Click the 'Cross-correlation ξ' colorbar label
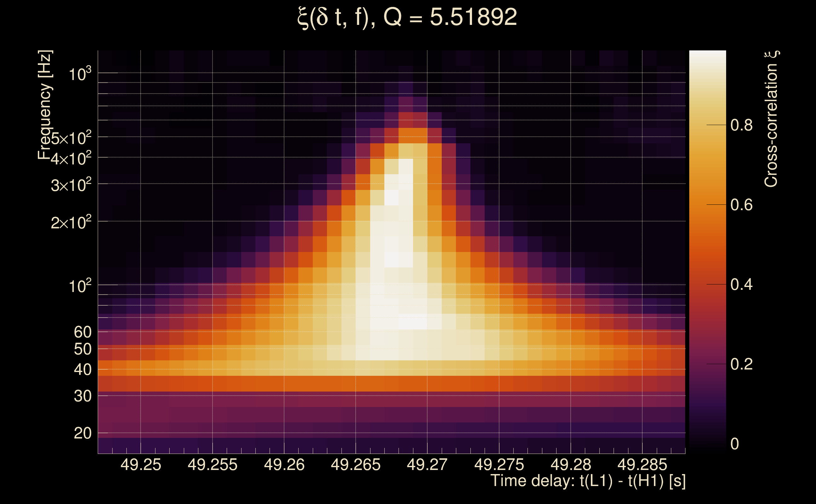 click(771, 119)
